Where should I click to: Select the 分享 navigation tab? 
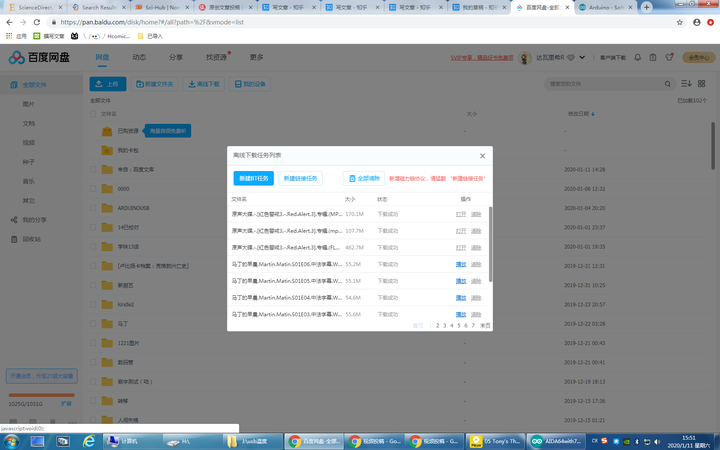click(x=175, y=57)
